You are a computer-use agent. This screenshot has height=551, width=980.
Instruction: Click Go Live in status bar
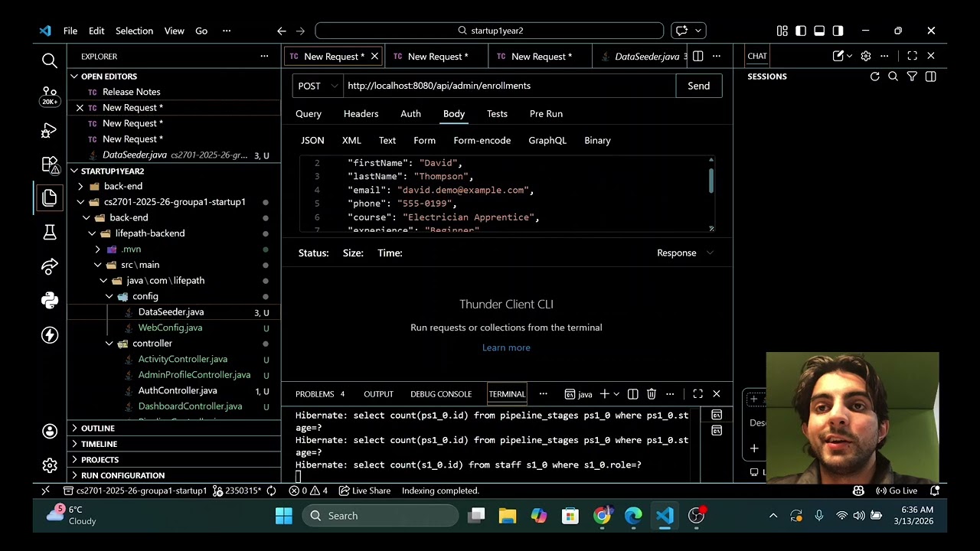[x=897, y=491]
